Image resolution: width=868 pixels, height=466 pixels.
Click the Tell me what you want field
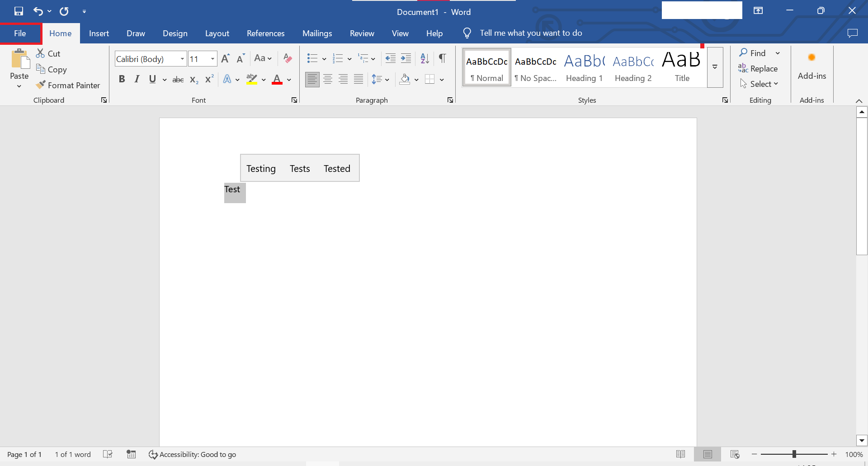coord(531,33)
